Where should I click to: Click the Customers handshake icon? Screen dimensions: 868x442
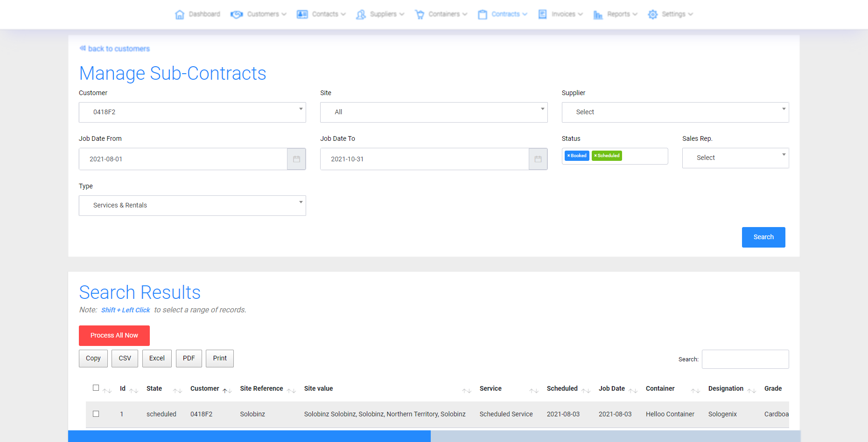[x=237, y=14]
